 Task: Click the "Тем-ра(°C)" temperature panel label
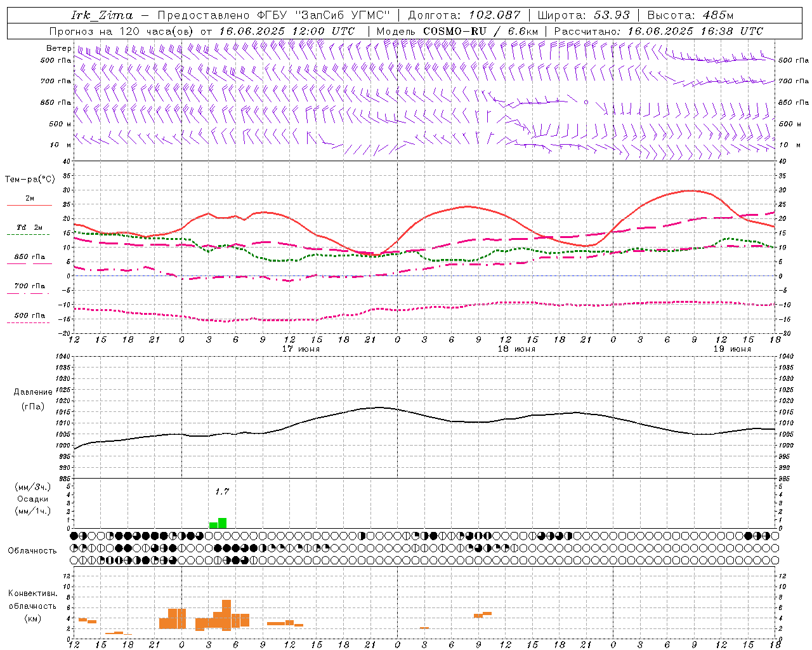pyautogui.click(x=30, y=180)
